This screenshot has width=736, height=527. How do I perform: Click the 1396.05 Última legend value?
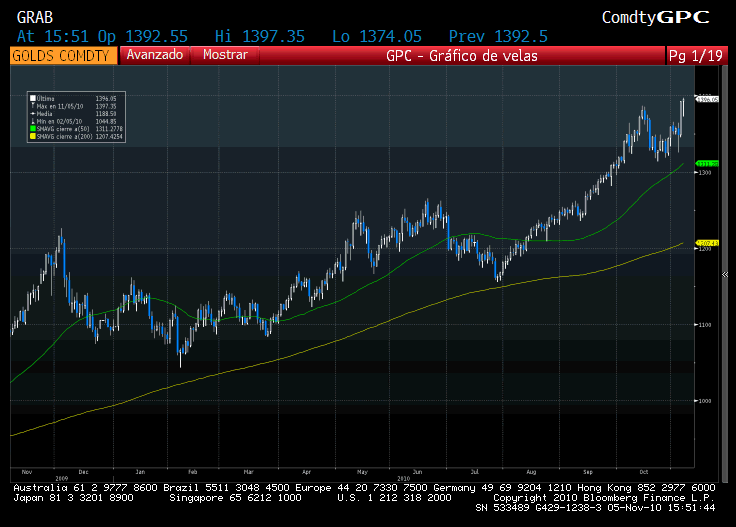point(106,99)
